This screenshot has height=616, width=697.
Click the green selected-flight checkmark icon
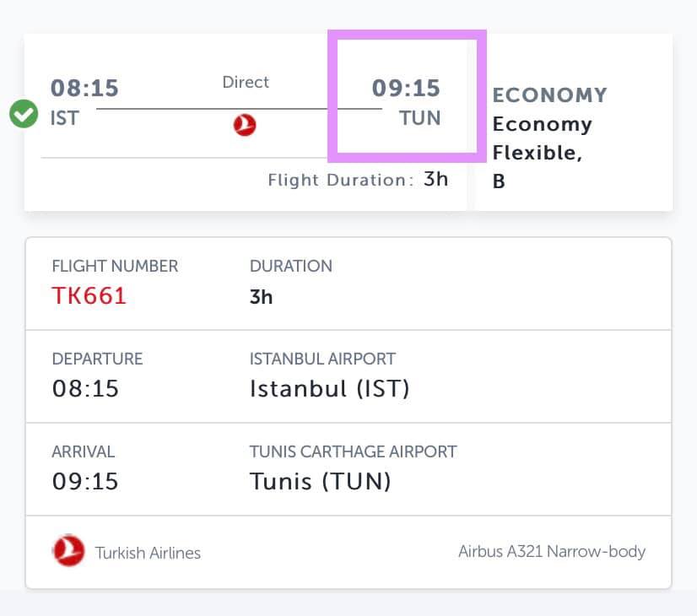pyautogui.click(x=24, y=114)
